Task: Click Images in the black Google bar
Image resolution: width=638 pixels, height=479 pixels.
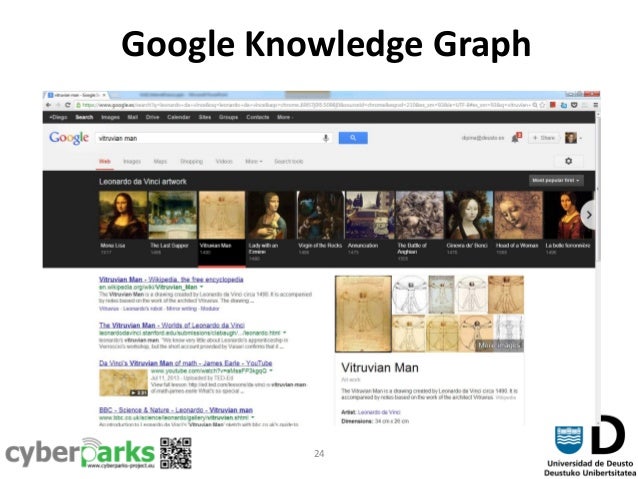Action: pyautogui.click(x=110, y=117)
